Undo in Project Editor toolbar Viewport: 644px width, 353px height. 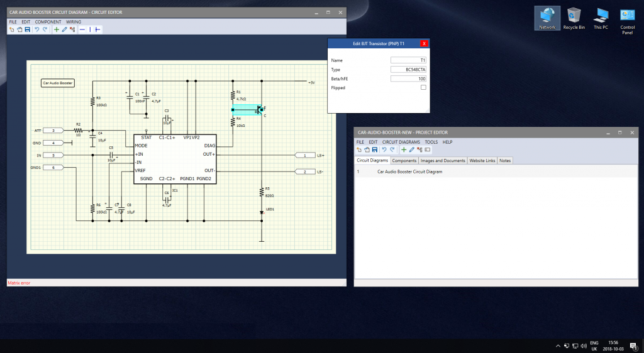(x=384, y=149)
